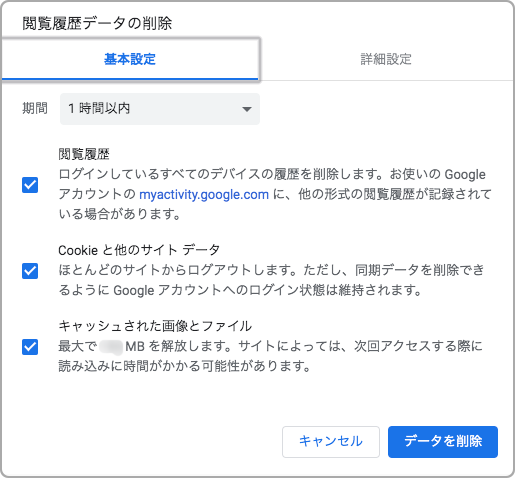This screenshot has height=478, width=515.
Task: Uncheck the 閲覧履歴 checkbox
Action: (30, 185)
